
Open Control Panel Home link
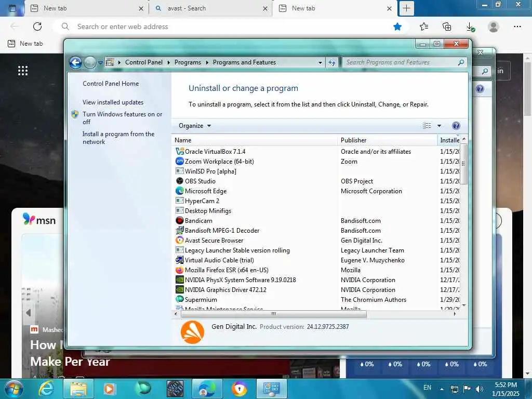111,84
